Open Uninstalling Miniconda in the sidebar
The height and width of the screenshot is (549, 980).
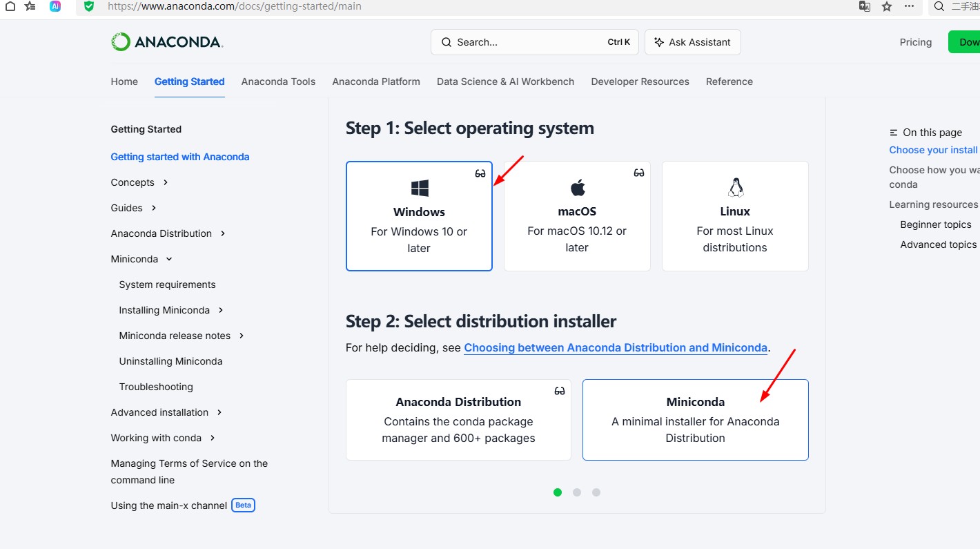click(x=170, y=361)
